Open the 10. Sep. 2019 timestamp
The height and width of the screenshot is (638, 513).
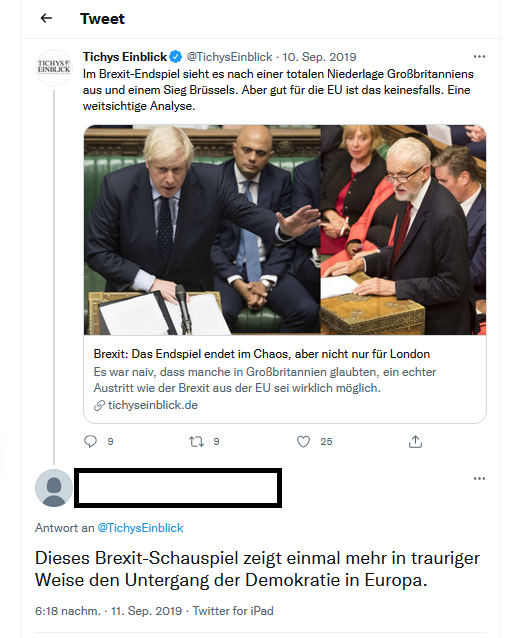click(x=319, y=57)
